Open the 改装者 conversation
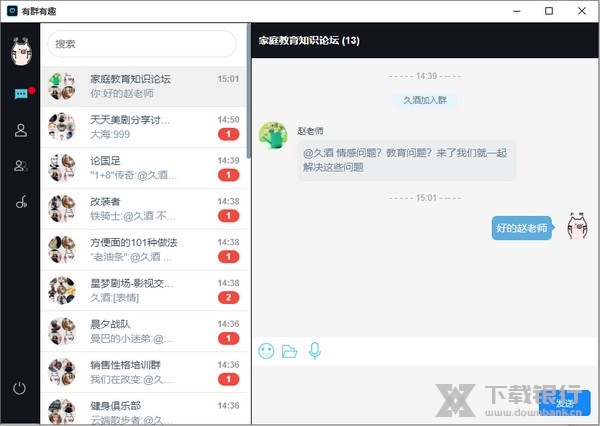This screenshot has width=600, height=426. pos(144,209)
